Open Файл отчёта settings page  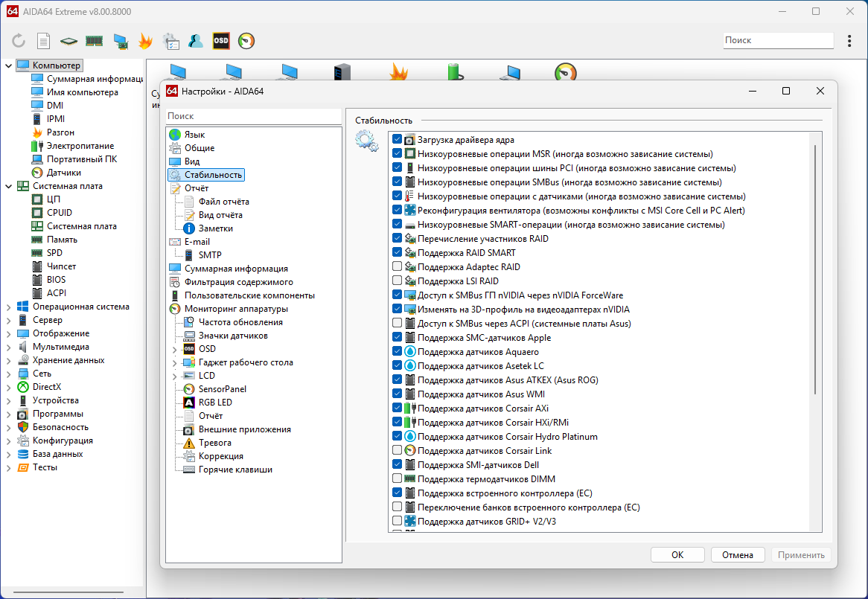223,202
